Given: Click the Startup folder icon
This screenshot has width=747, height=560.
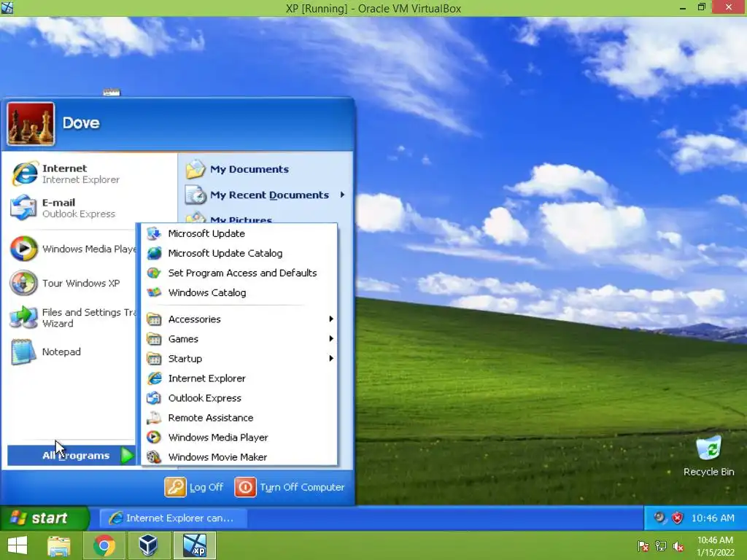Looking at the screenshot, I should (154, 359).
